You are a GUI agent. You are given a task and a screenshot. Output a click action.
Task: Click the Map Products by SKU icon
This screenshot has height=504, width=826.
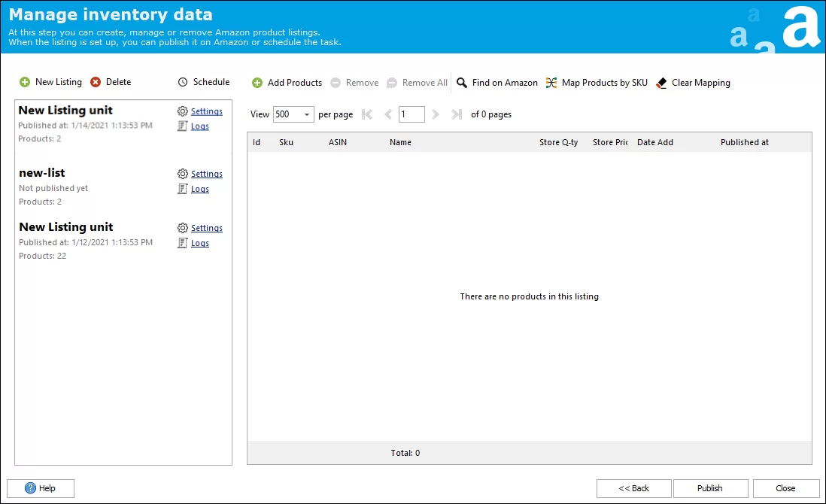click(x=551, y=83)
